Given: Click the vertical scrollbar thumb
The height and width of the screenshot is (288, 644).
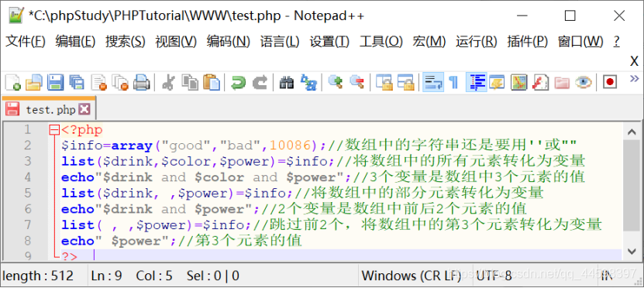Looking at the screenshot, I should pyautogui.click(x=631, y=187).
